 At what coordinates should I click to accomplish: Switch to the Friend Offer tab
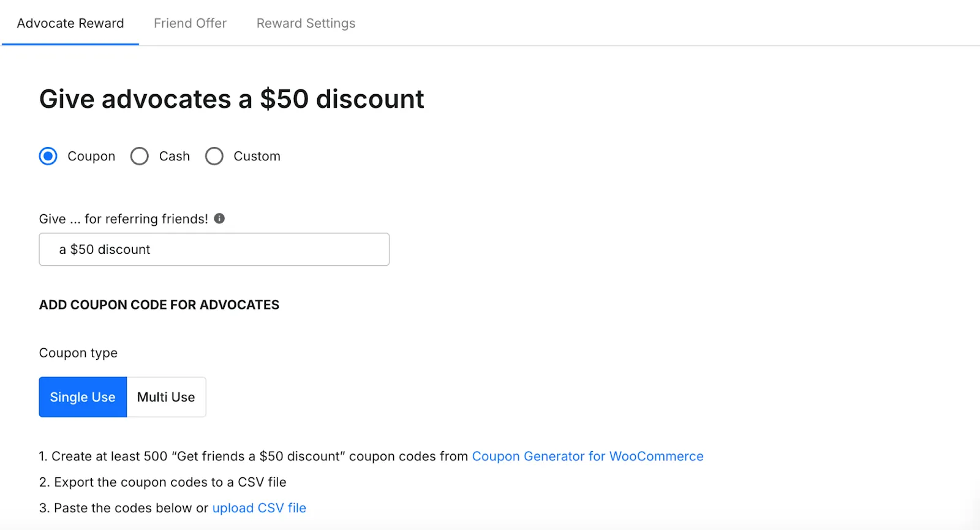[190, 23]
